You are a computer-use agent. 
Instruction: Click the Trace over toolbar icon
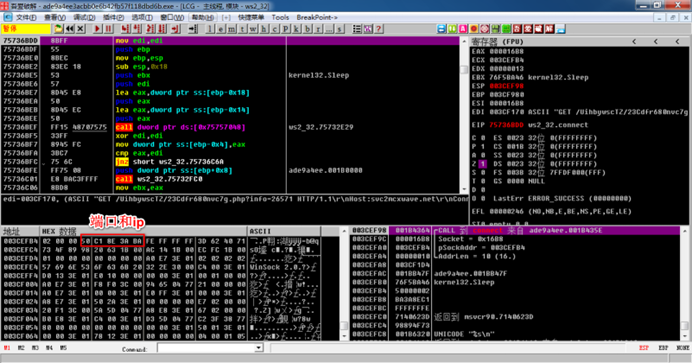click(162, 29)
